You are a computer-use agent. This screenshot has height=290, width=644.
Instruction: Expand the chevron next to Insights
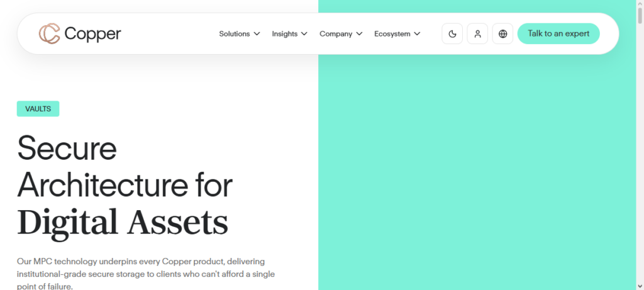(304, 34)
